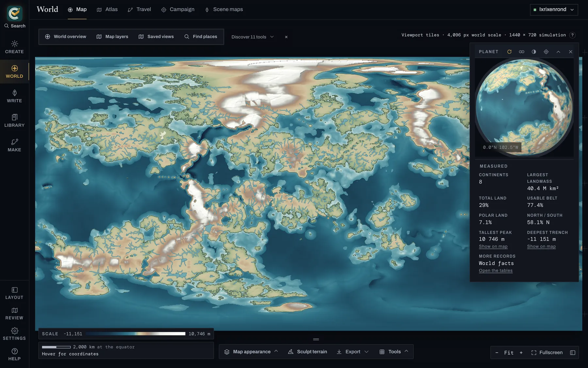
Task: Toggle globe day-night shading
Action: coord(534,52)
